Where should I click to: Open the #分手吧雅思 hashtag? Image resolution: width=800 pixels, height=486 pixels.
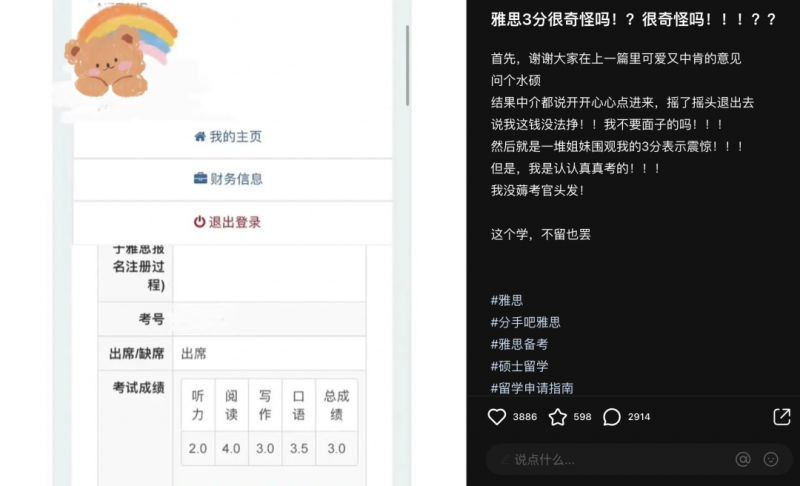point(526,322)
